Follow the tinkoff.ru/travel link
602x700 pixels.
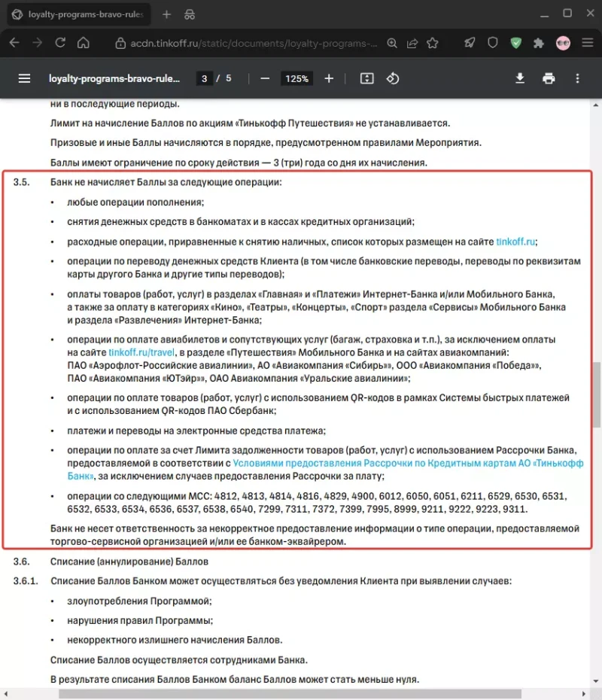141,352
